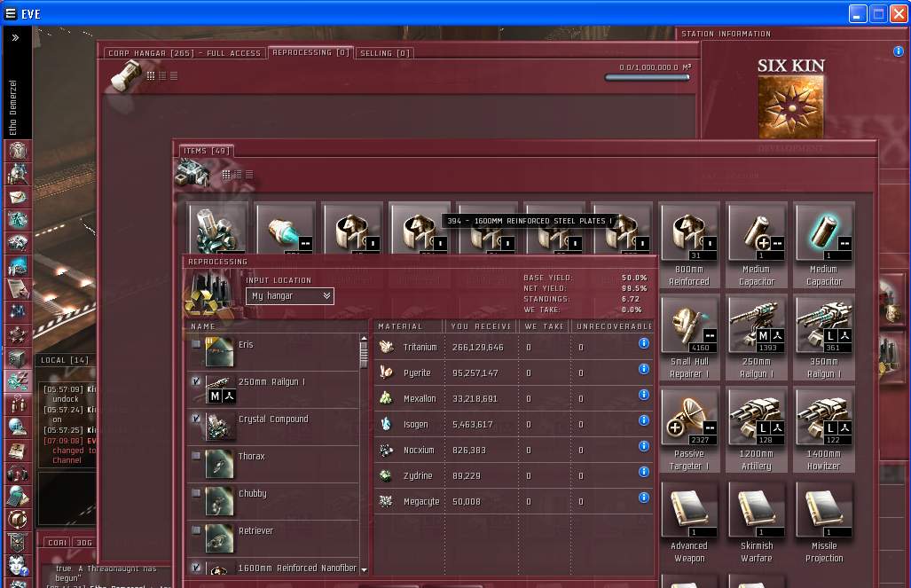Click the 800mm Reinforced plates item

click(x=689, y=245)
